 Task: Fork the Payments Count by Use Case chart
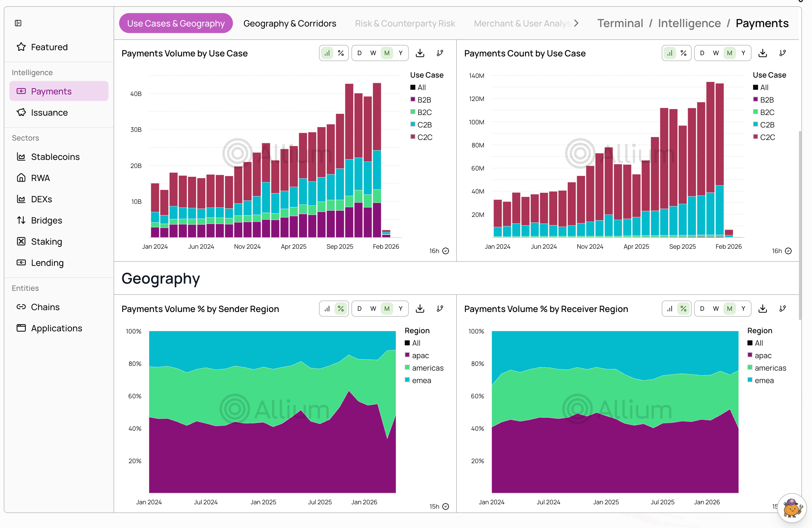(783, 53)
